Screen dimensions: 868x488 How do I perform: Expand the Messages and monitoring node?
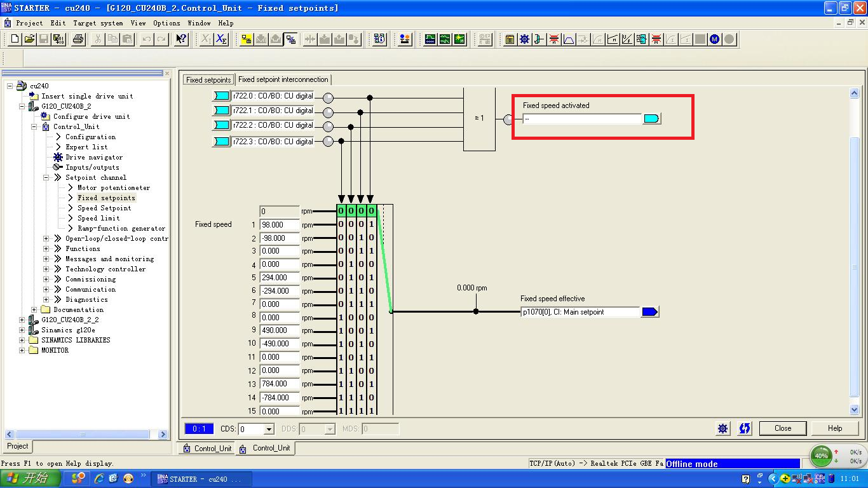point(46,259)
